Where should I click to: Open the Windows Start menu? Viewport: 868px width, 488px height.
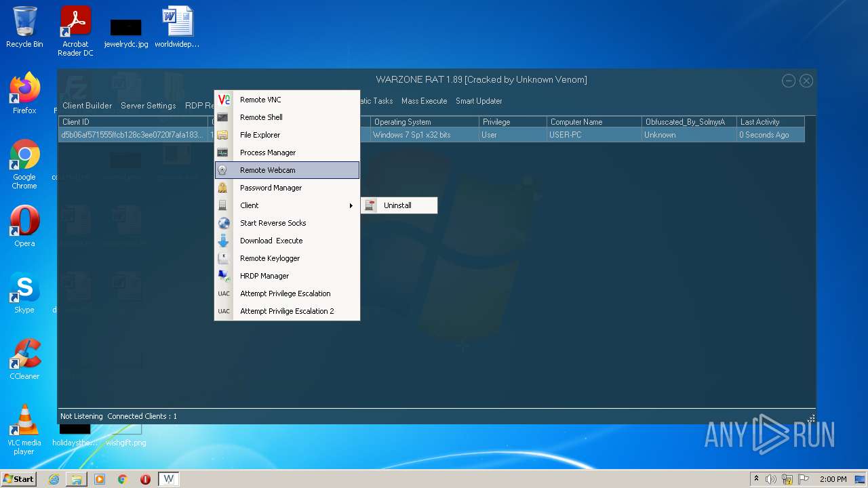pos(18,479)
